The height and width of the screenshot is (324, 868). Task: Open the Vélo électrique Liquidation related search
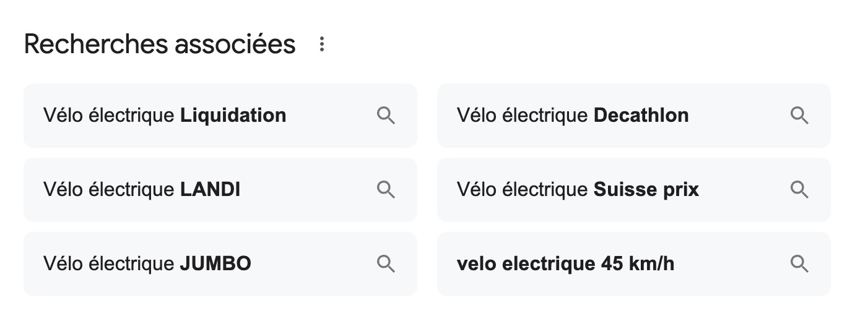coord(220,116)
